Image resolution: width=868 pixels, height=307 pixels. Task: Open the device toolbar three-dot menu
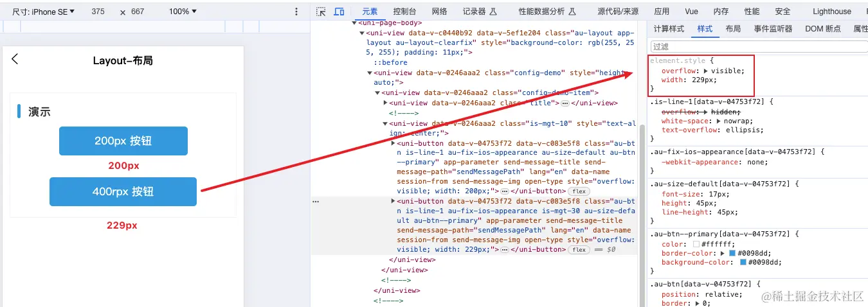(x=296, y=12)
